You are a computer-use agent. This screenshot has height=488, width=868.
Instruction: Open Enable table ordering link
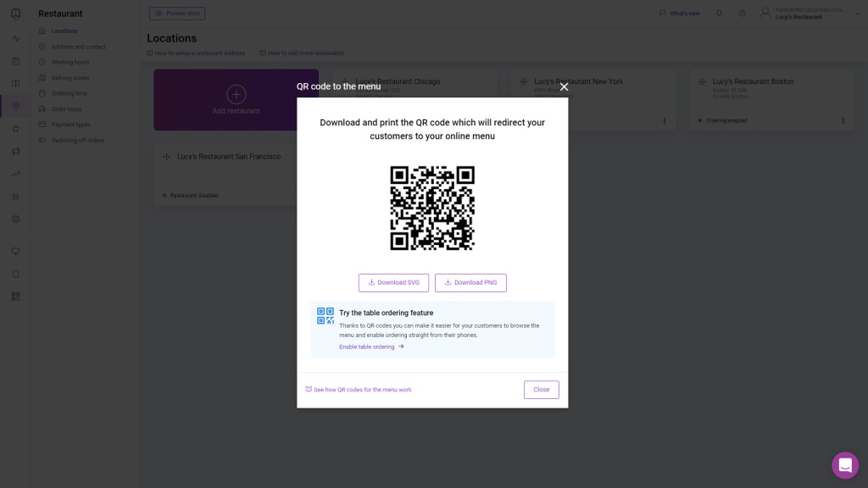pyautogui.click(x=371, y=347)
